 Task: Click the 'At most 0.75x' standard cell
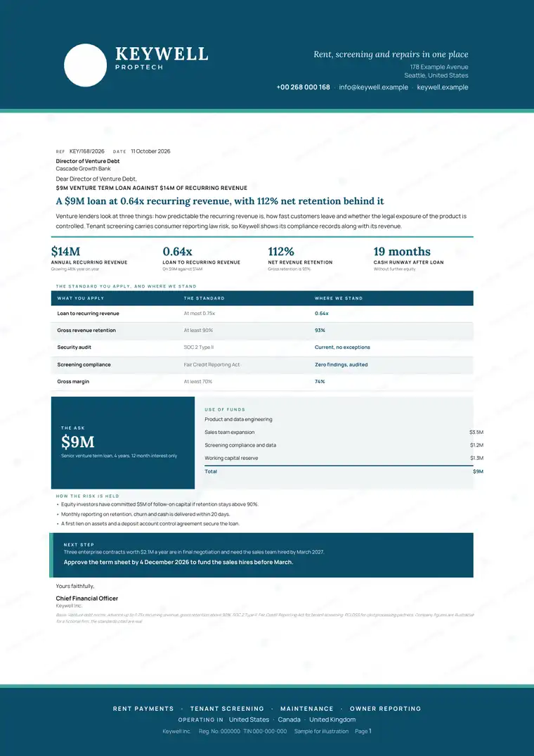[200, 314]
